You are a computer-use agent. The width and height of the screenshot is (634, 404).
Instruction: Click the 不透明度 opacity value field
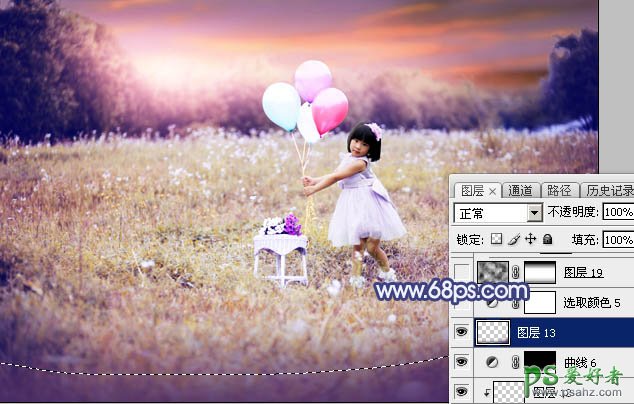tap(618, 213)
